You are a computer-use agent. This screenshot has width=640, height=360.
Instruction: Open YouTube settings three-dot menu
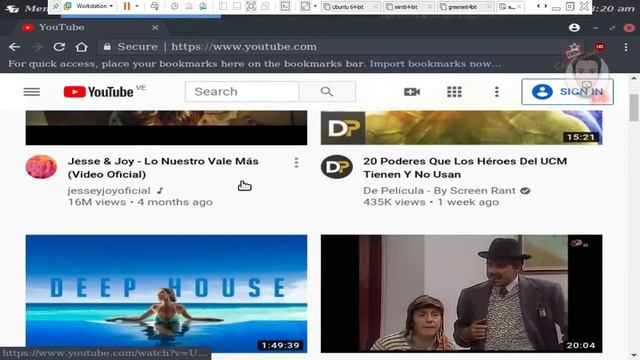click(x=497, y=92)
